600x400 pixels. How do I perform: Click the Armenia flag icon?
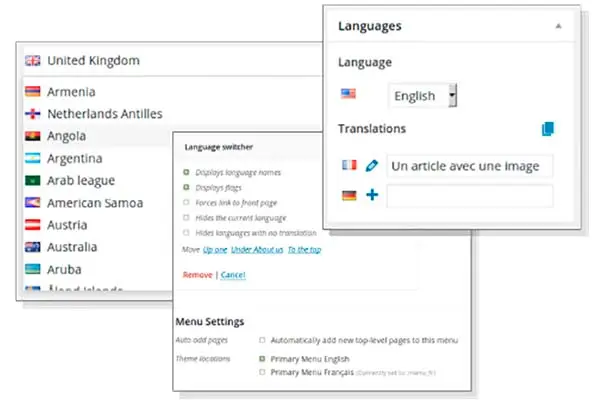33,91
